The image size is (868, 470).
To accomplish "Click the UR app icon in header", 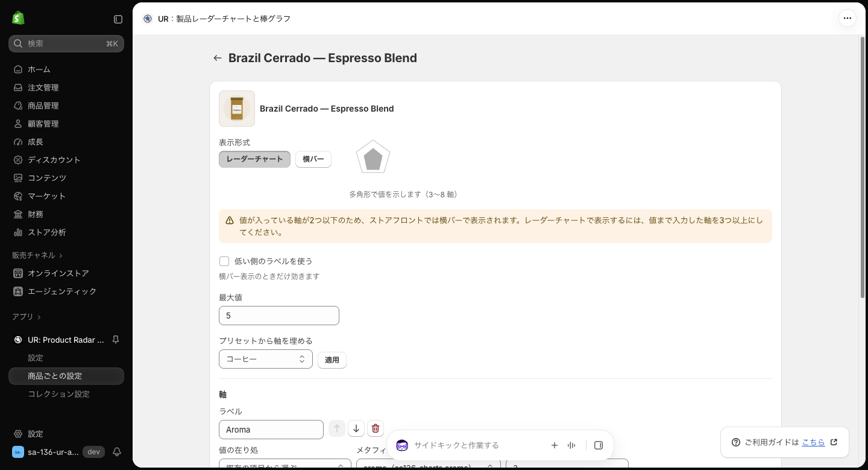I will point(148,19).
